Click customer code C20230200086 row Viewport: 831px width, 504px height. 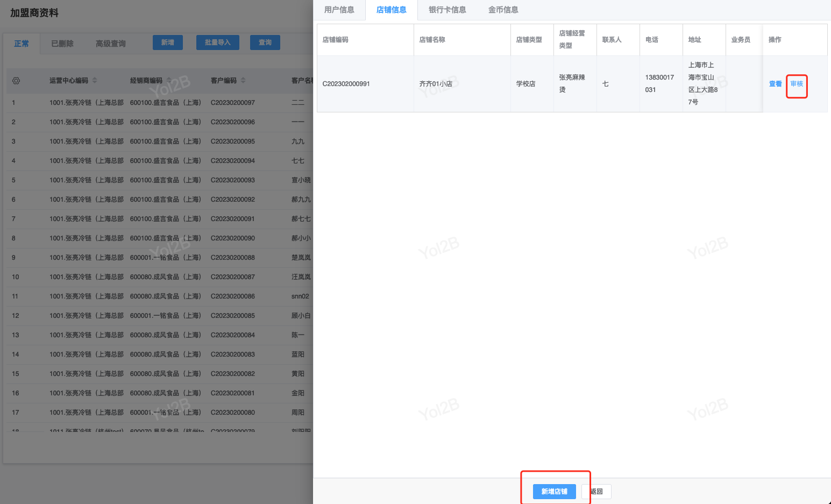[x=232, y=296]
